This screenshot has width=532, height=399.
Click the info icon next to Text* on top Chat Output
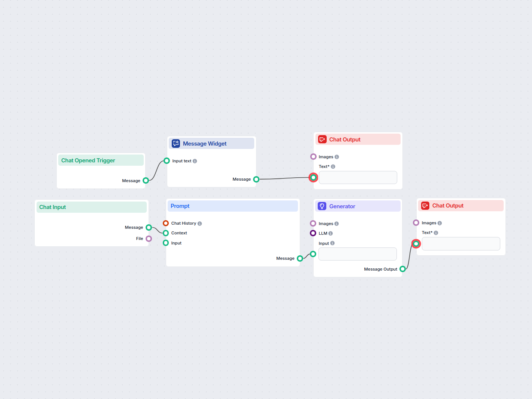333,166
